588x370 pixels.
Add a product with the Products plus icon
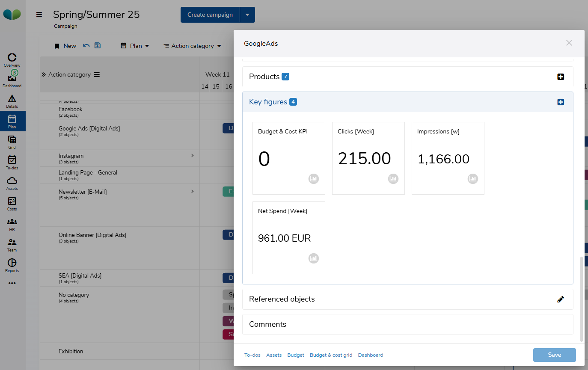561,77
